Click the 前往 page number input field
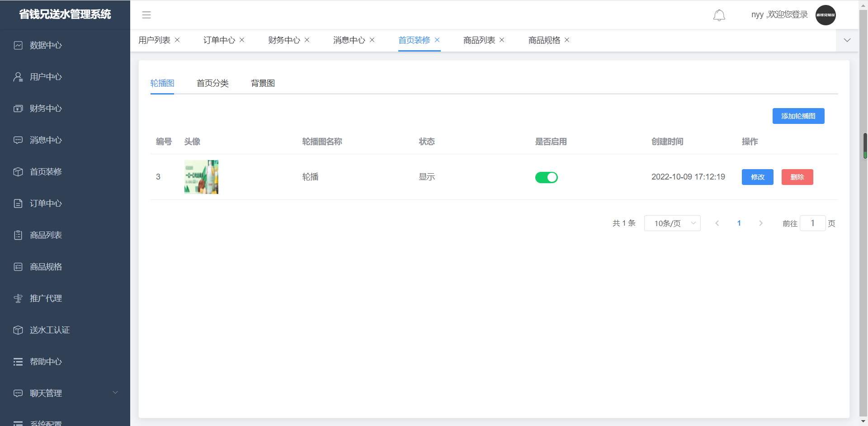Image resolution: width=868 pixels, height=426 pixels. pyautogui.click(x=812, y=223)
